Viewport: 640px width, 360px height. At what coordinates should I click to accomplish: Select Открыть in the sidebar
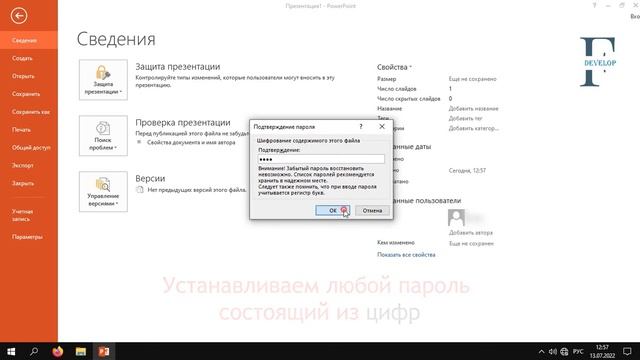click(x=29, y=76)
